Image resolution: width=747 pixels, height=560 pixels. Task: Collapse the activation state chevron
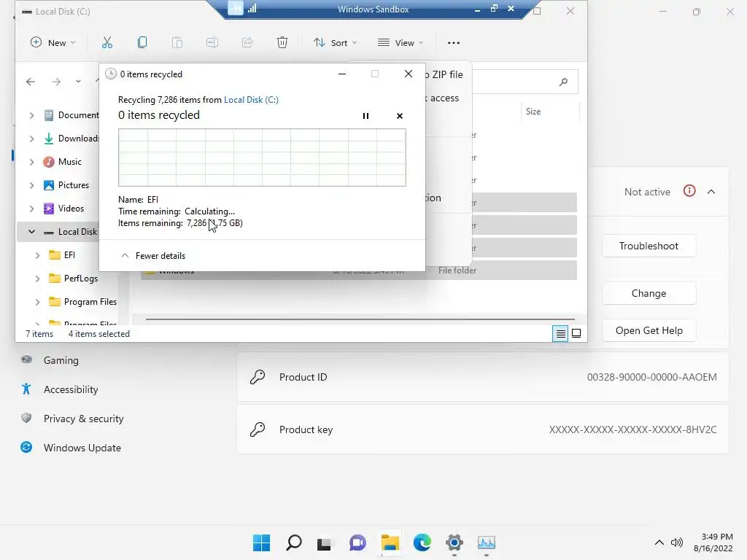click(711, 192)
